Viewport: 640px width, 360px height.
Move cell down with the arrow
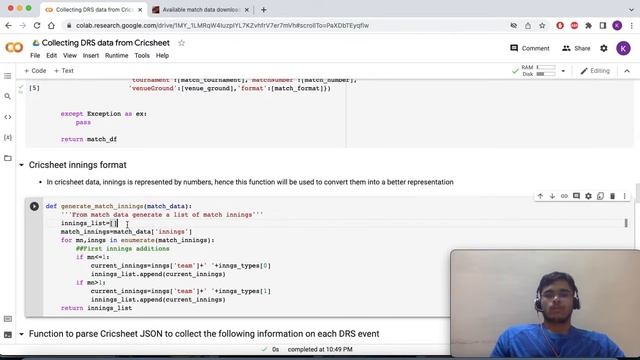[552, 196]
